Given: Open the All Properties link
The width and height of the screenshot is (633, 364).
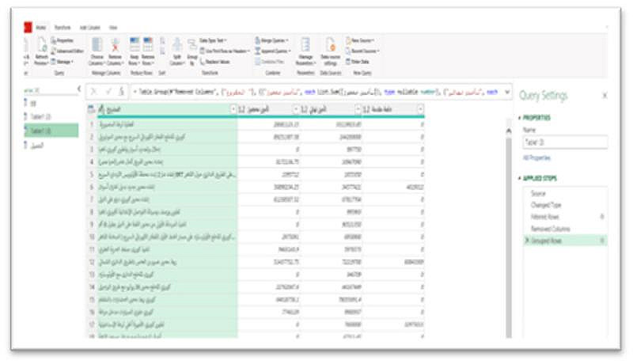Looking at the screenshot, I should tap(536, 157).
